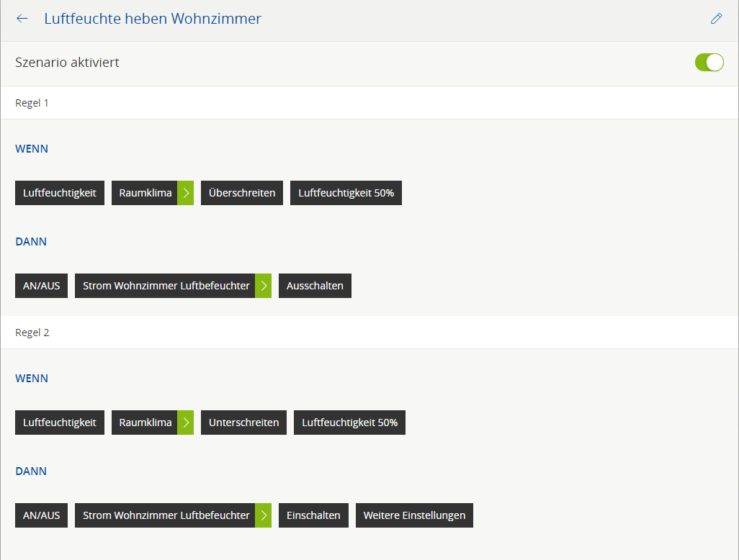
Task: Click Strom Wohnzimmer Luftbefeuchter label in Regel 2
Action: (x=166, y=515)
